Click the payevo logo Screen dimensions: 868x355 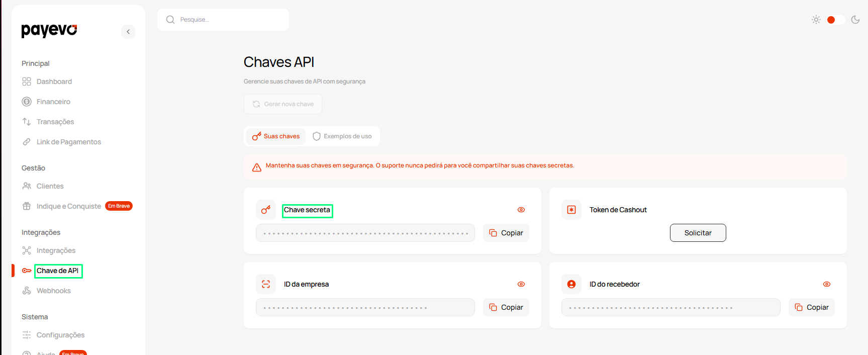[x=49, y=30]
